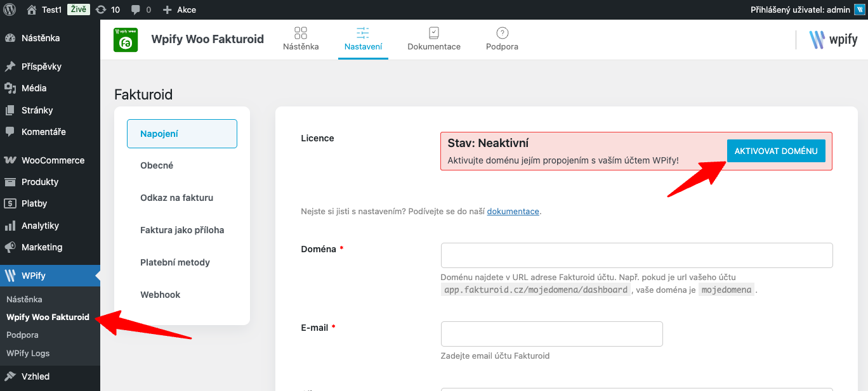Switch to the Nastavení tab

(363, 39)
